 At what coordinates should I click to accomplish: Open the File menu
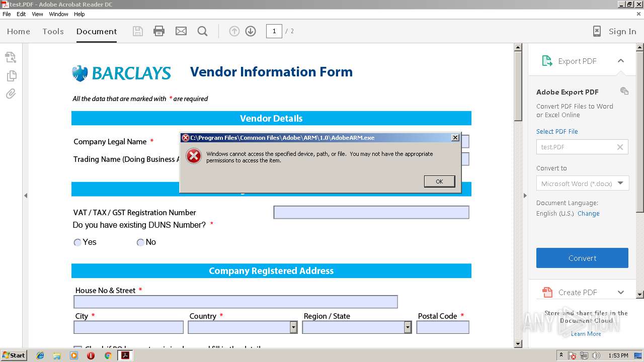pos(7,14)
